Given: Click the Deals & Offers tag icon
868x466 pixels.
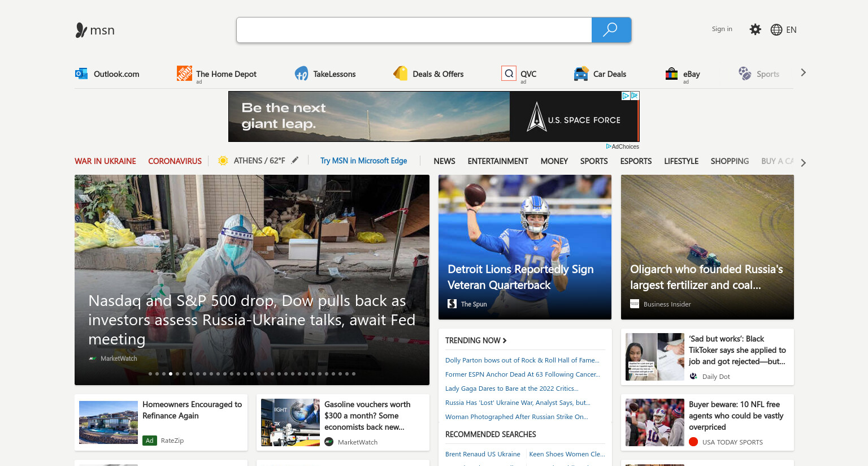Looking at the screenshot, I should click(401, 73).
